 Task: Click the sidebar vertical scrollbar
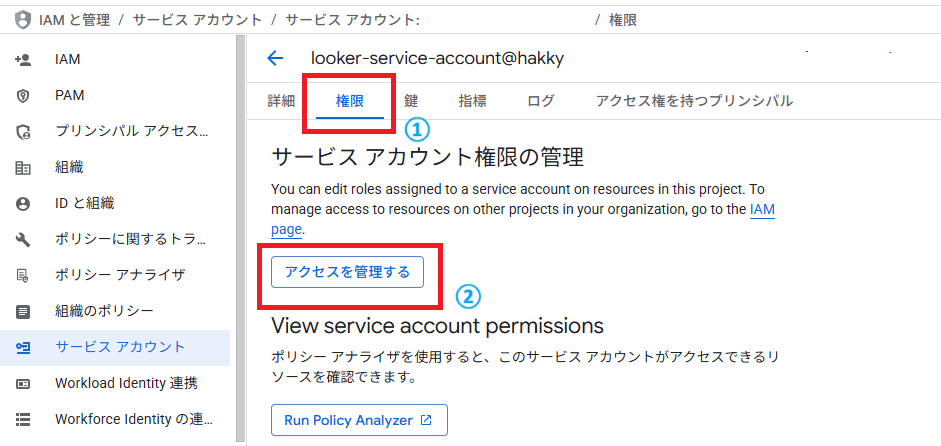(241, 237)
